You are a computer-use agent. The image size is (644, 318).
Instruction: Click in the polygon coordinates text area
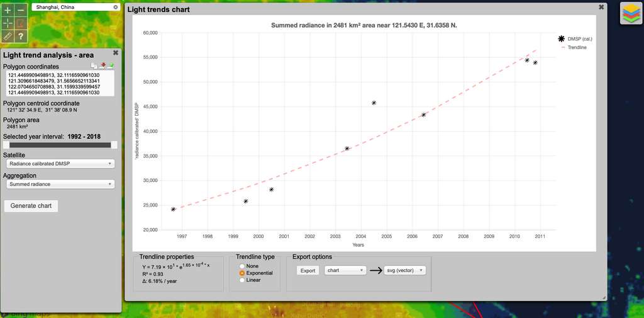(x=60, y=84)
